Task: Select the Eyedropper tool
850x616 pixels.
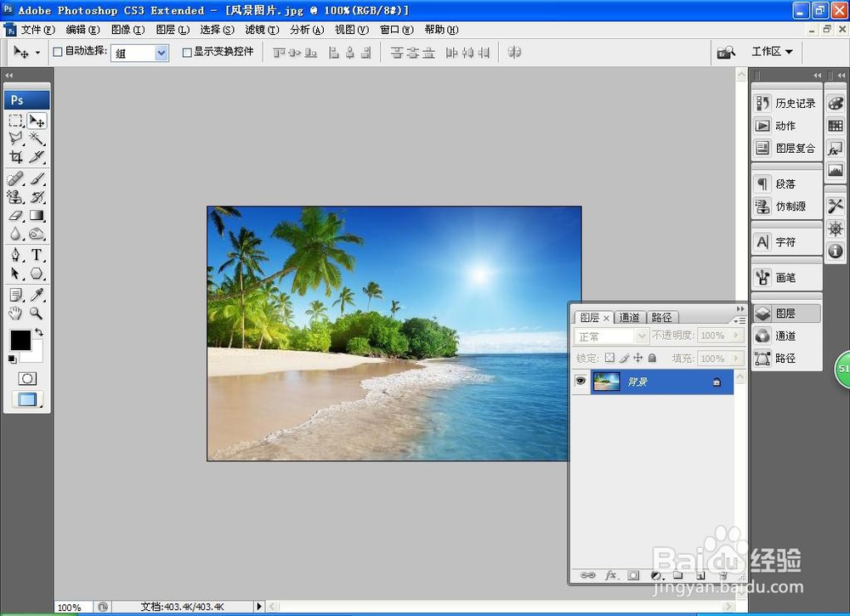Action: [x=37, y=295]
